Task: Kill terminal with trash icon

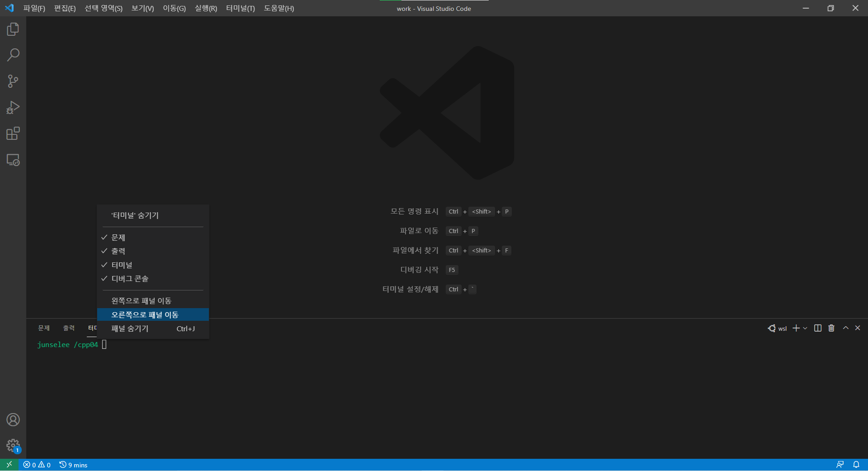Action: [831, 328]
